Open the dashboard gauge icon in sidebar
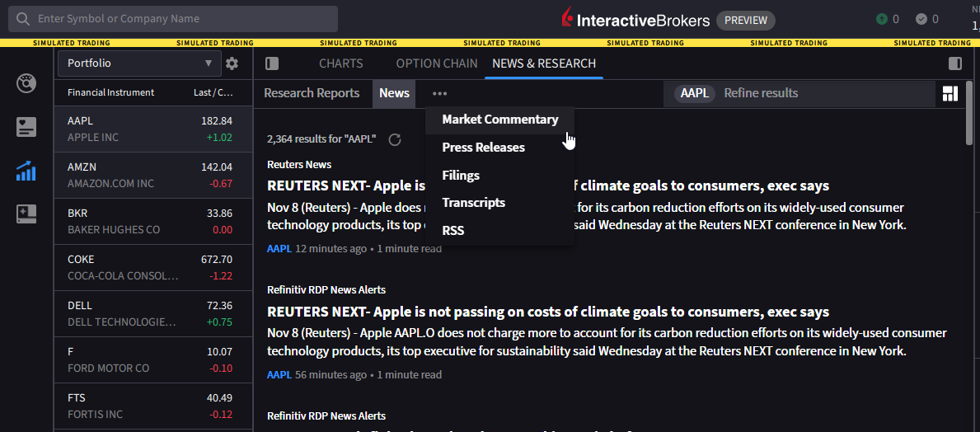This screenshot has height=432, width=980. (26, 82)
